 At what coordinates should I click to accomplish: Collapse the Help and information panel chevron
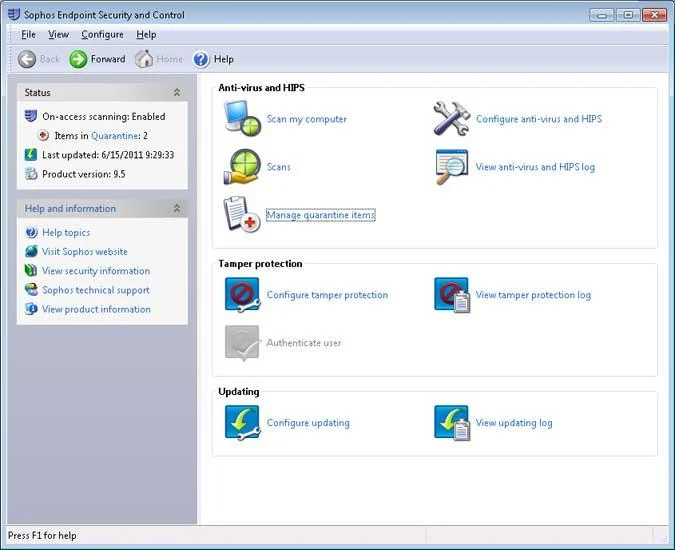pos(177,208)
